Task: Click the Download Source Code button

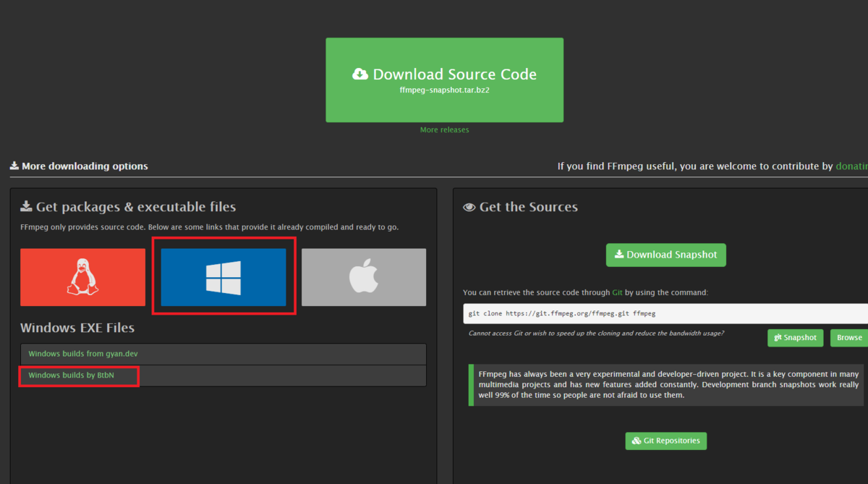Action: (x=444, y=80)
